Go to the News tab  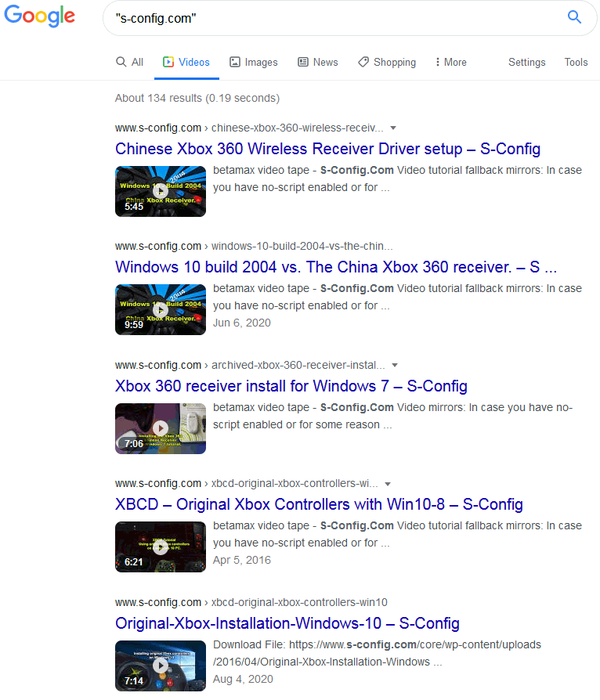coord(318,62)
